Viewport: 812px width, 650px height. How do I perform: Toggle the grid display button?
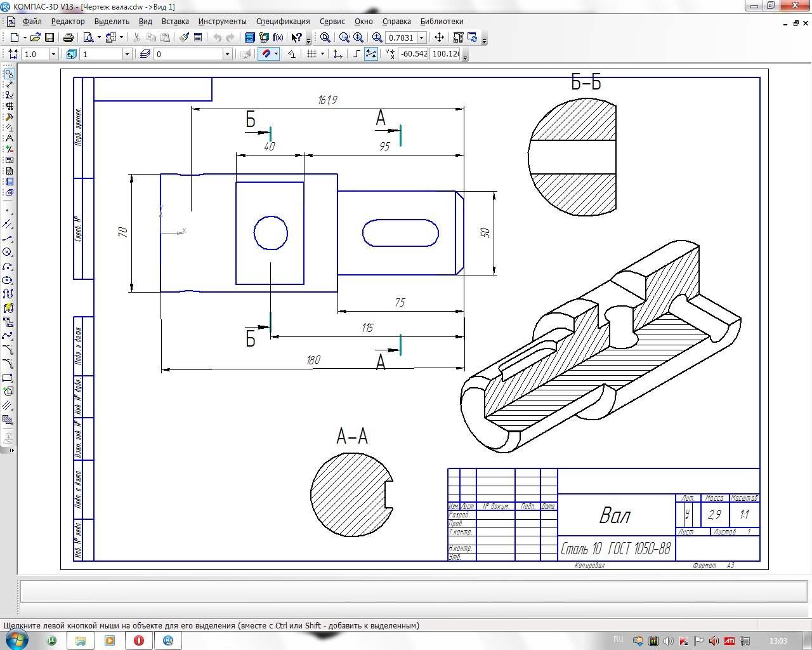coord(311,54)
